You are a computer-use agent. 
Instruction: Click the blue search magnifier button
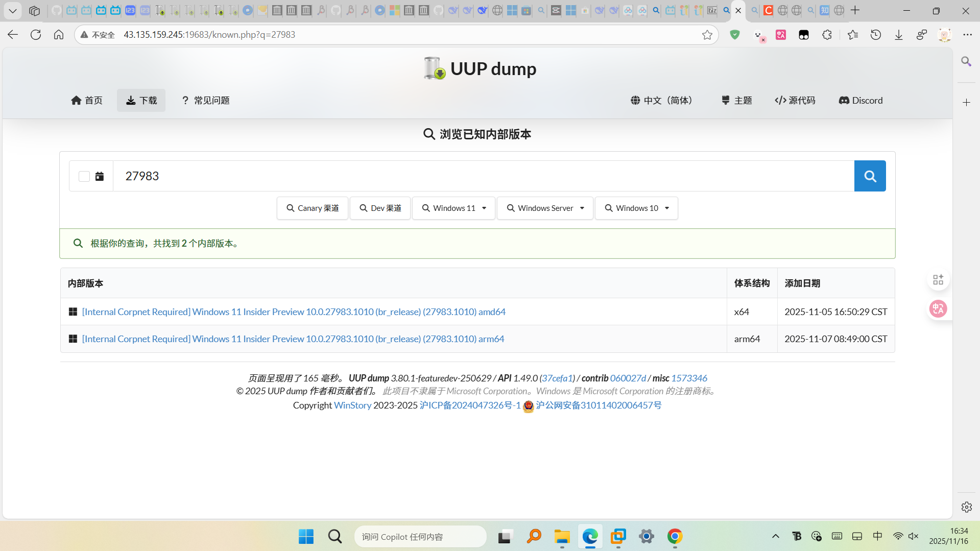point(870,176)
